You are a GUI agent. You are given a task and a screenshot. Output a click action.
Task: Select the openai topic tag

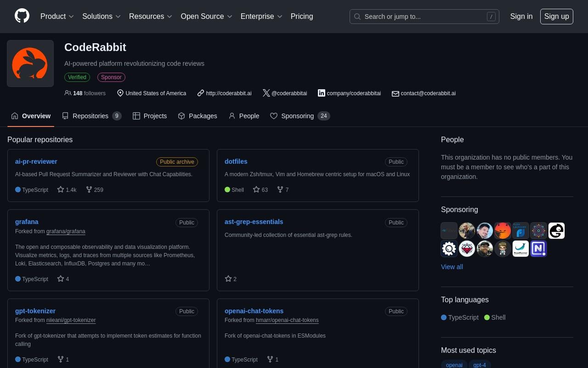[x=454, y=365]
